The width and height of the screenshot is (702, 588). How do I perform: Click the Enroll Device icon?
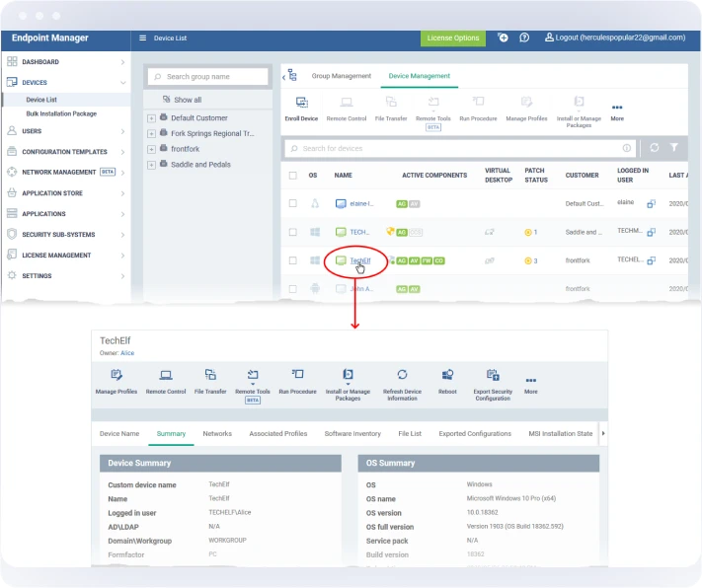[301, 103]
